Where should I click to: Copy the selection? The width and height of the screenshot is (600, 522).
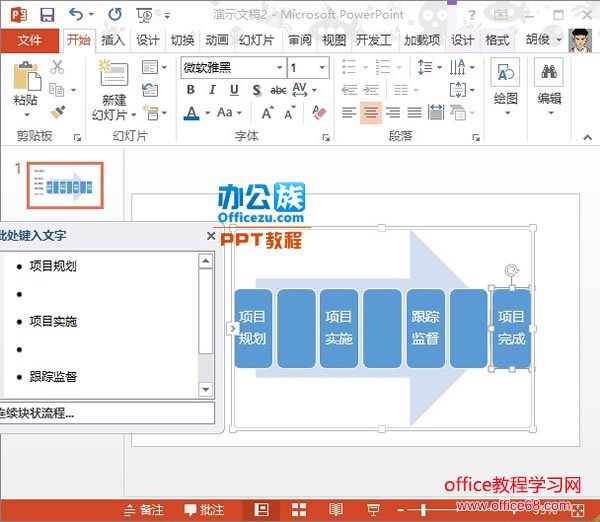(57, 90)
